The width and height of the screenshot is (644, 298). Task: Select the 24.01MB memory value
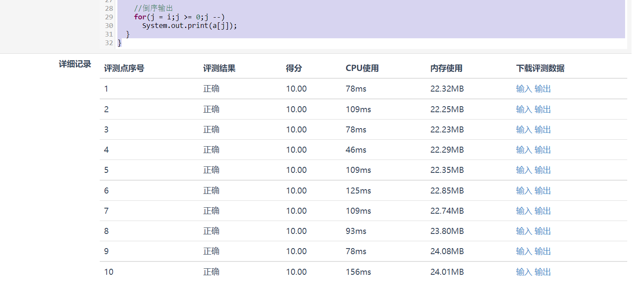click(x=447, y=272)
